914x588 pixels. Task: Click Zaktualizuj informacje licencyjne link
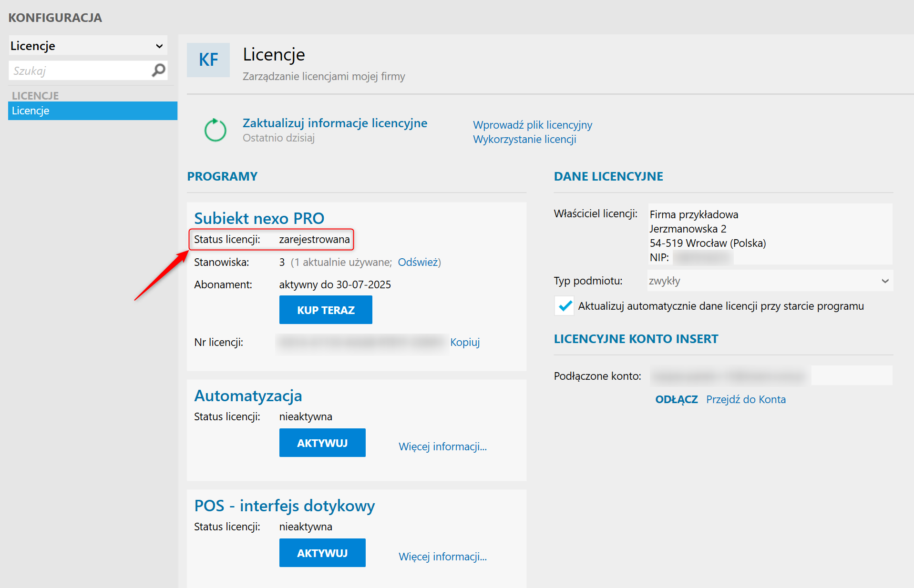tap(335, 123)
